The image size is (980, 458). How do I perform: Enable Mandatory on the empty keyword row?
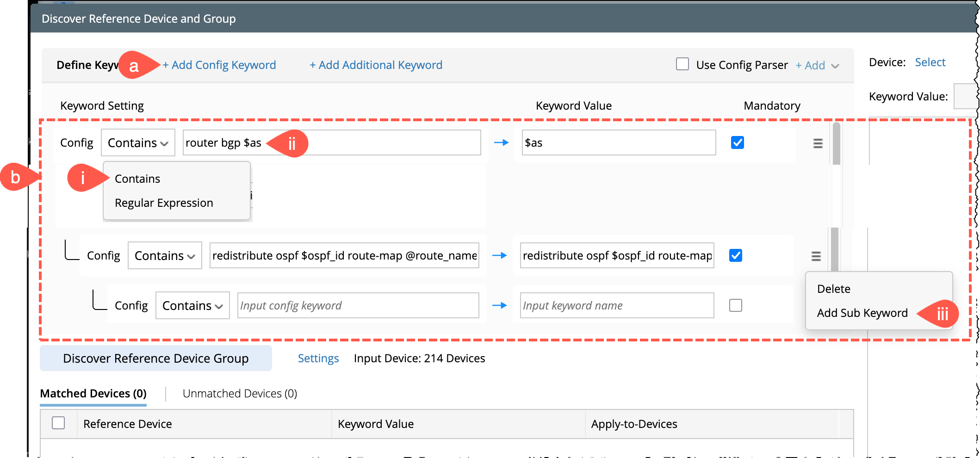pyautogui.click(x=735, y=305)
